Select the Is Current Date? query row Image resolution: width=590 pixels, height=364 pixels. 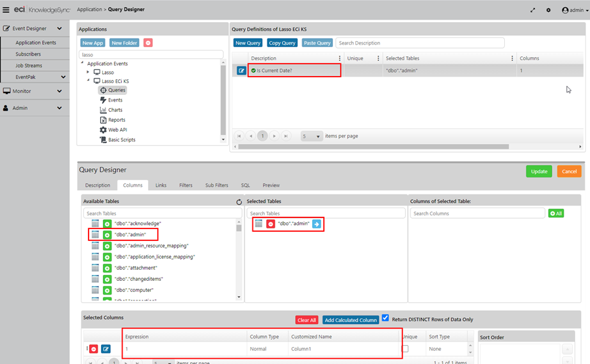(x=408, y=71)
